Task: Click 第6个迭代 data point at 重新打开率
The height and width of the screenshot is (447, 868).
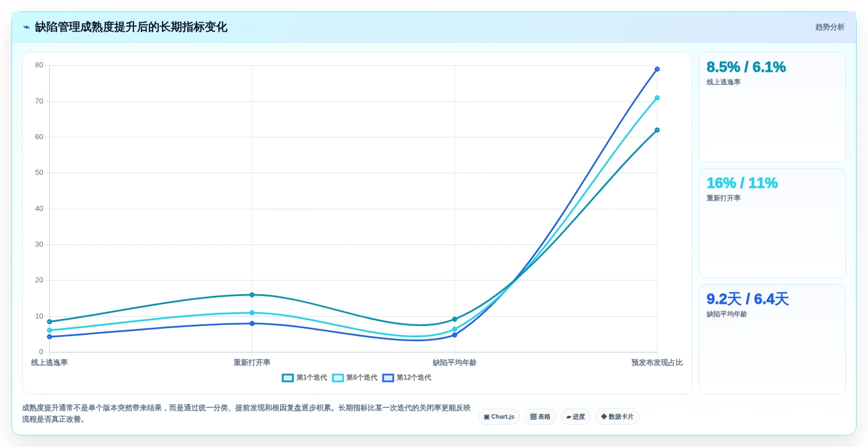Action: (x=252, y=313)
